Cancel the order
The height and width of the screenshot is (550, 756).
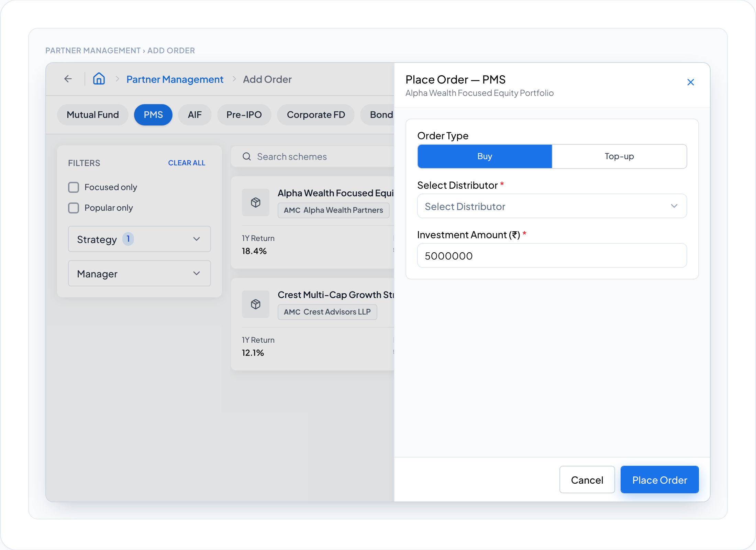(587, 480)
